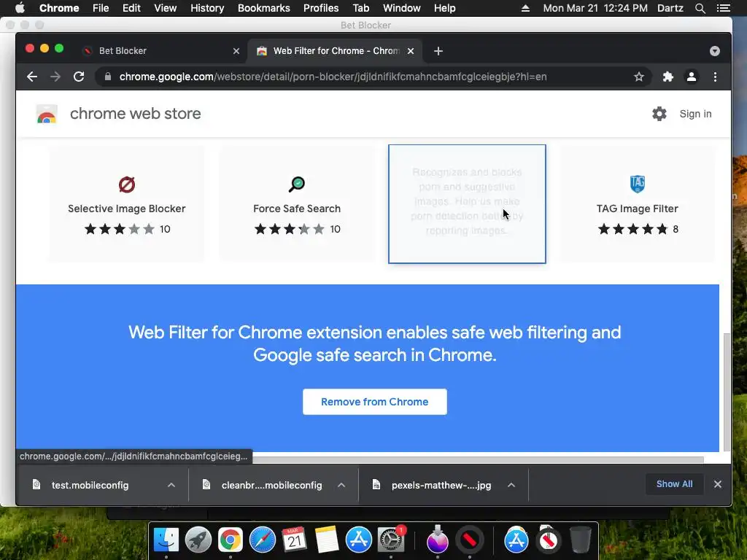This screenshot has width=747, height=560.
Task: Open the Chrome profile avatar menu
Action: pos(692,77)
